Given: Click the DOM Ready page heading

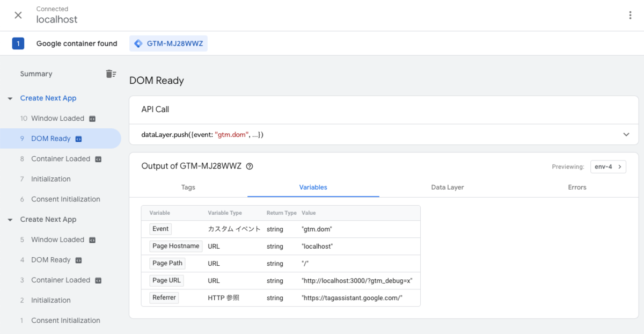Looking at the screenshot, I should pos(157,81).
